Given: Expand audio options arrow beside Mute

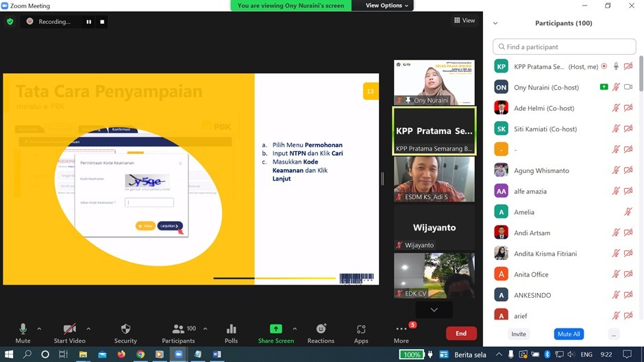Looking at the screenshot, I should coord(39,328).
